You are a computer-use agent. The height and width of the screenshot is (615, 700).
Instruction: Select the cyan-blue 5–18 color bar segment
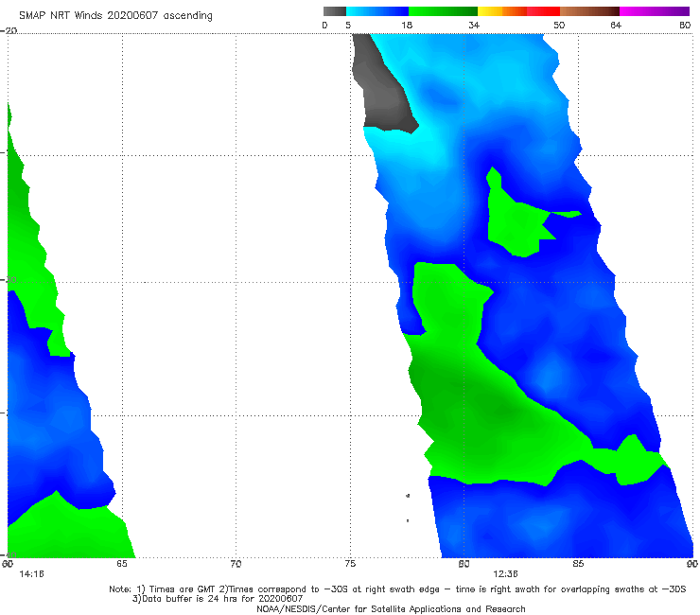pos(377,11)
